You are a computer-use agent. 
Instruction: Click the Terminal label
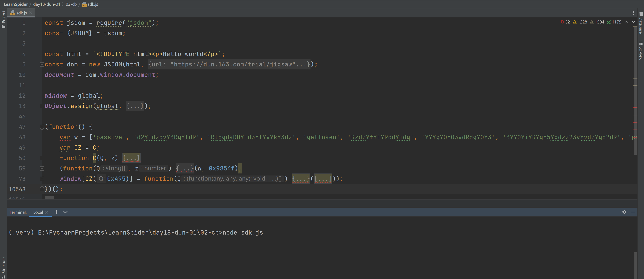click(18, 212)
